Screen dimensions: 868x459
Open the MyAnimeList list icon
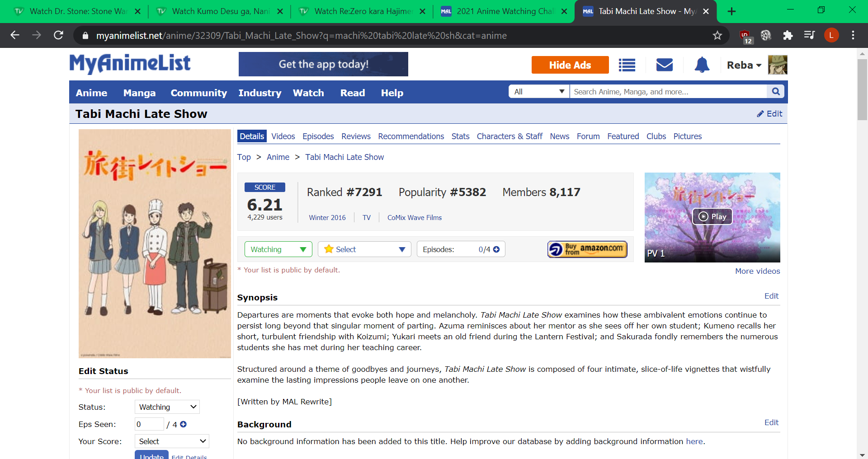point(627,65)
